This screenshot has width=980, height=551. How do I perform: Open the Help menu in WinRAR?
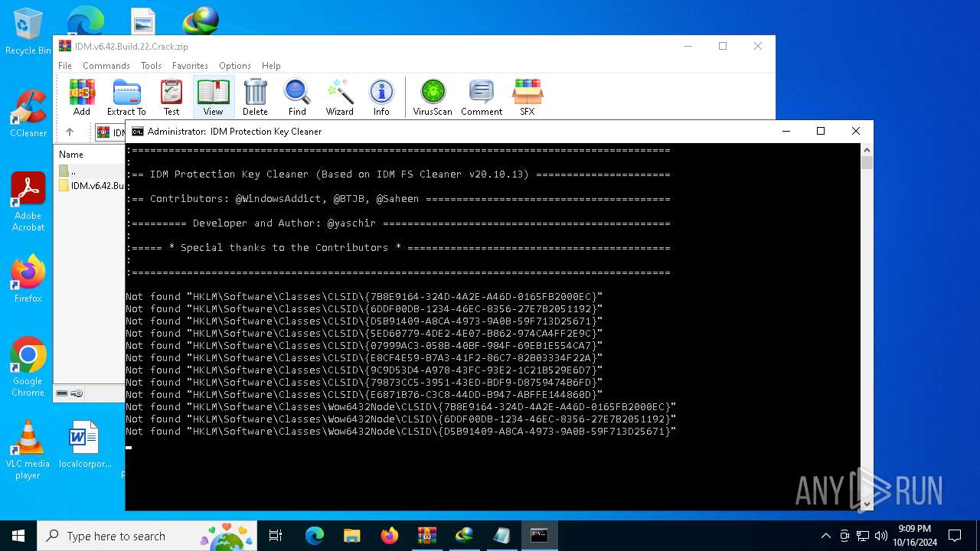(x=271, y=66)
